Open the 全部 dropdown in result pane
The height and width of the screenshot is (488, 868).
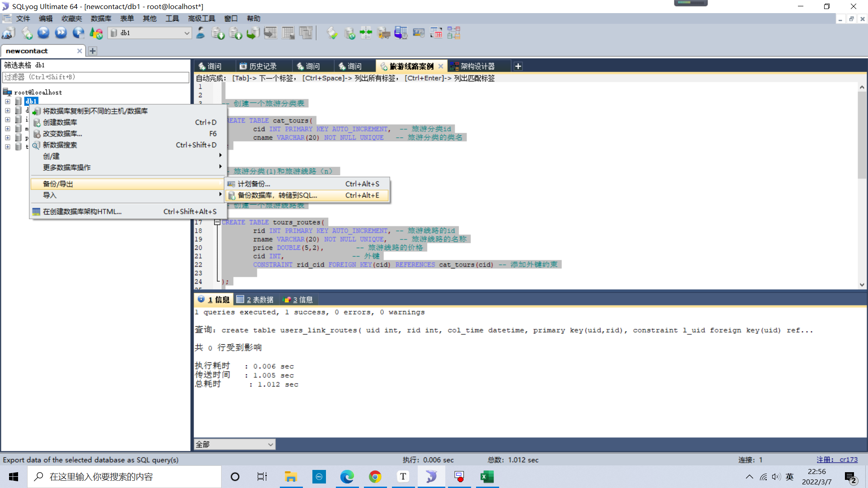[x=270, y=445]
